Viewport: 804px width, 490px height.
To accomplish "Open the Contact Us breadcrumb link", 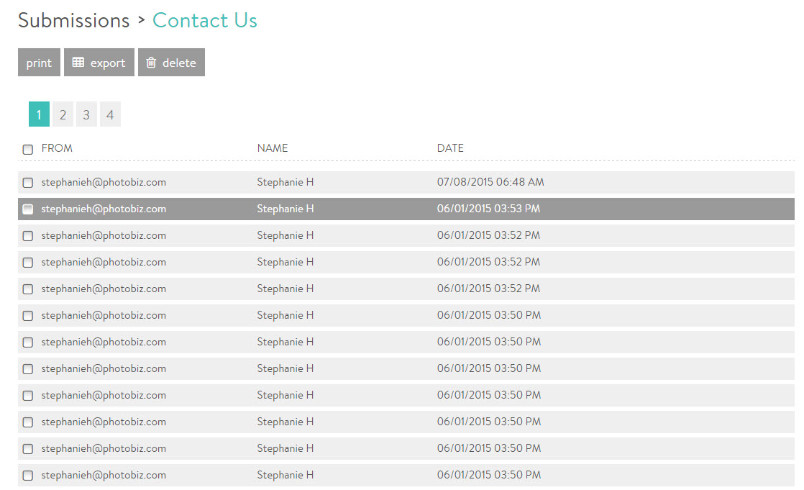I will click(x=205, y=21).
